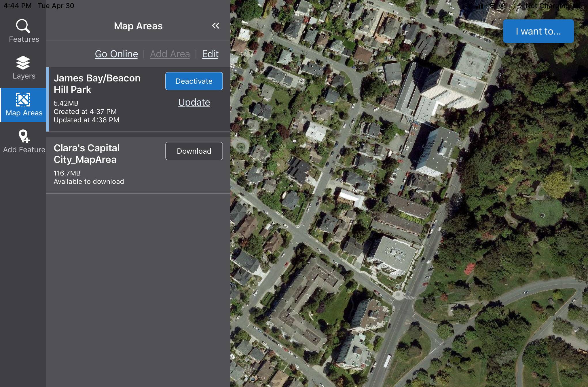Viewport: 588px width, 387px height.
Task: Click the Go Online link
Action: tap(116, 54)
